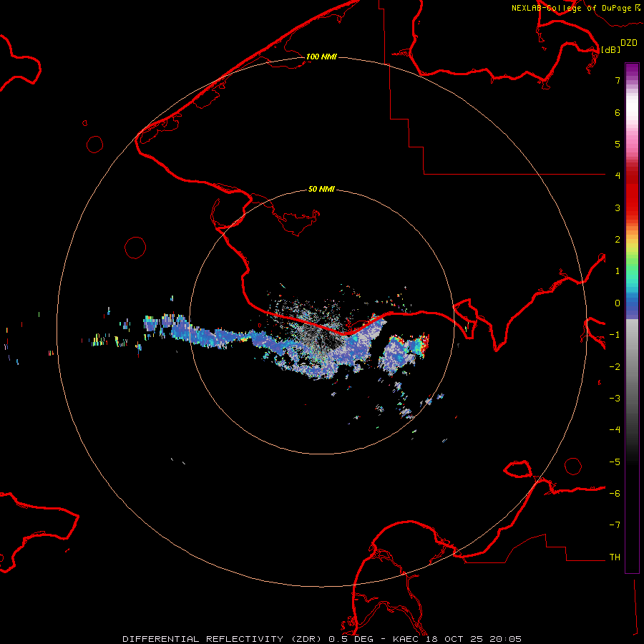Click the TH threshold label on scale
This screenshot has width=644, height=644.
point(615,557)
